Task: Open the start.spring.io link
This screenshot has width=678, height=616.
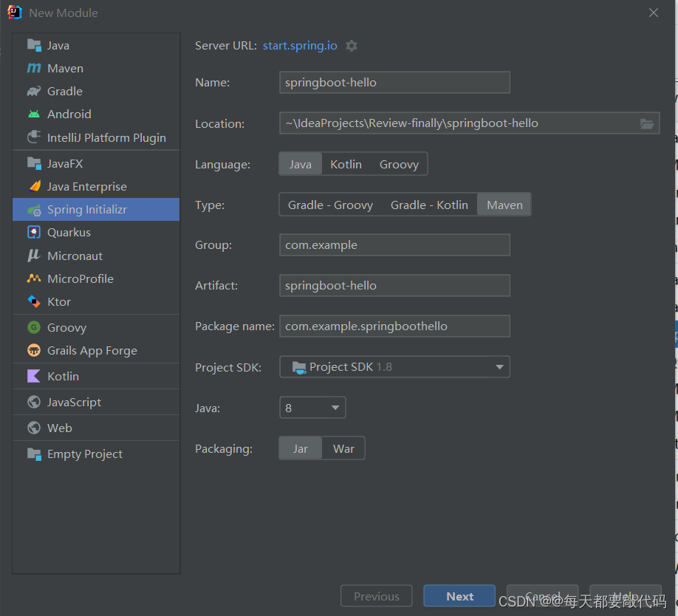Action: tap(300, 45)
